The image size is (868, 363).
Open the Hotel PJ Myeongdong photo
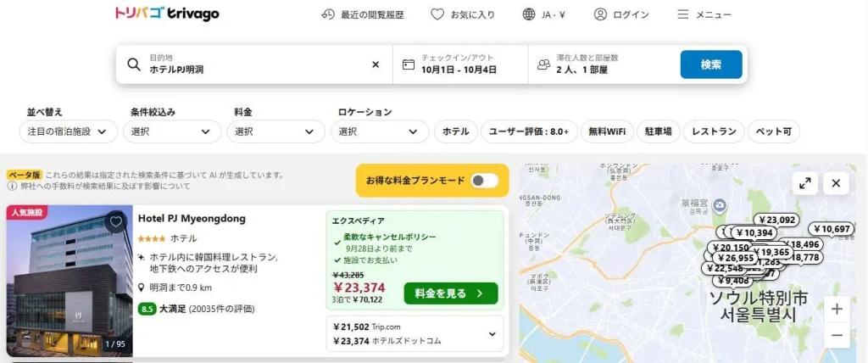(x=70, y=281)
